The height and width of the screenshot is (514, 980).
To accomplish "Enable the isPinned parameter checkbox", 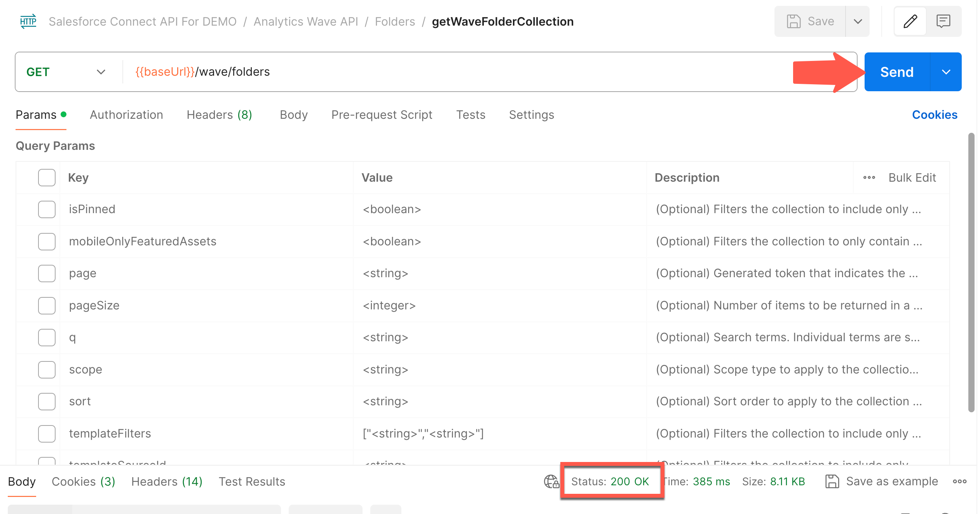I will coord(47,209).
